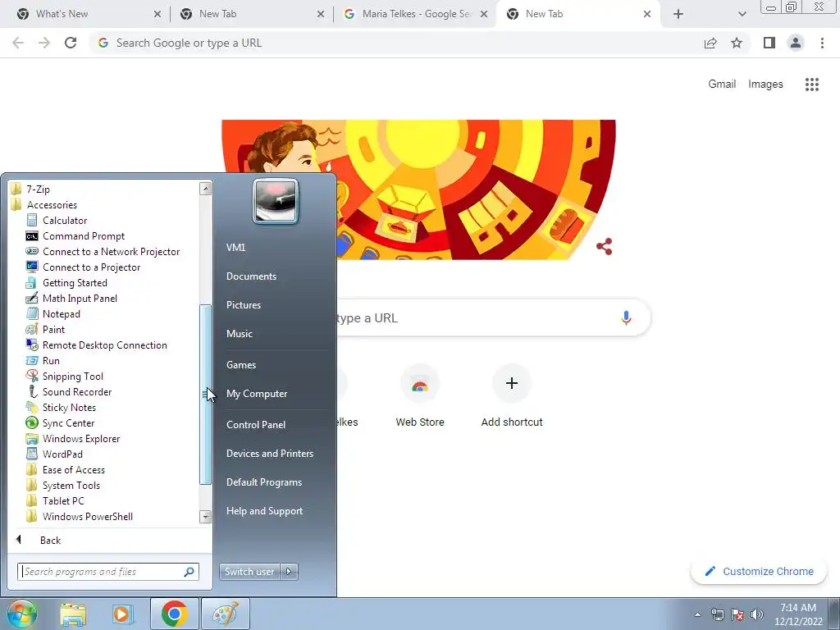Click the Windows Start orb
Image resolution: width=840 pixels, height=630 pixels.
(22, 614)
